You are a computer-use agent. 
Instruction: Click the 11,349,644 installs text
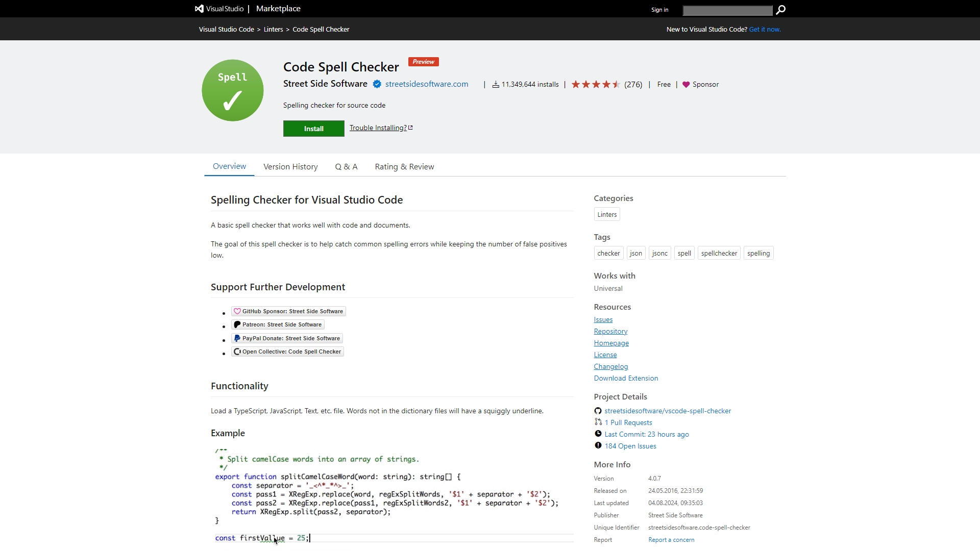click(x=530, y=85)
